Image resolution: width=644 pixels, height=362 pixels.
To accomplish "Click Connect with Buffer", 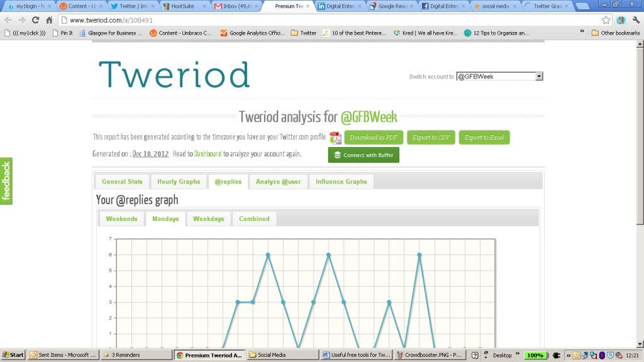I will click(364, 155).
